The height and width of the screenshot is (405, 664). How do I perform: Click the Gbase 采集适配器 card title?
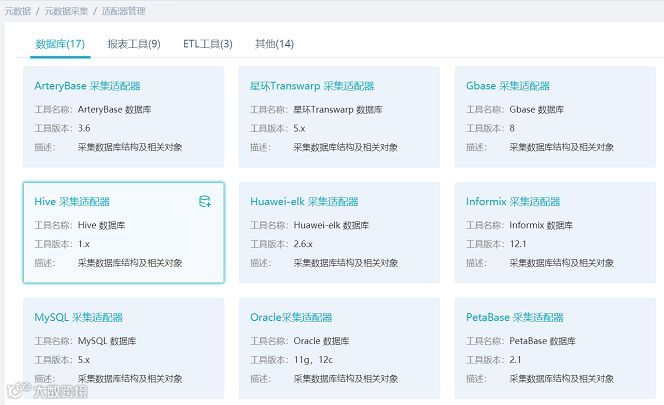point(508,86)
